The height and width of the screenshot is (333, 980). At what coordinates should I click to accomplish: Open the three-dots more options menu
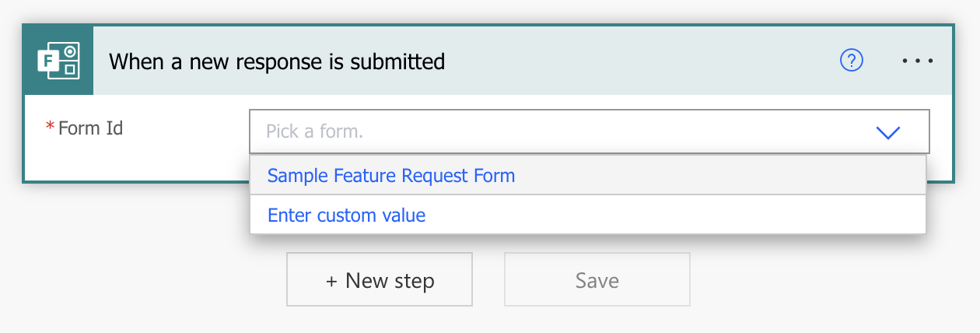point(918,61)
